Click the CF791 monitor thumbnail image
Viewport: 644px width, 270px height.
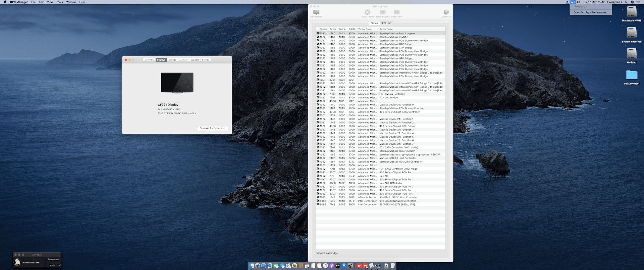[177, 83]
